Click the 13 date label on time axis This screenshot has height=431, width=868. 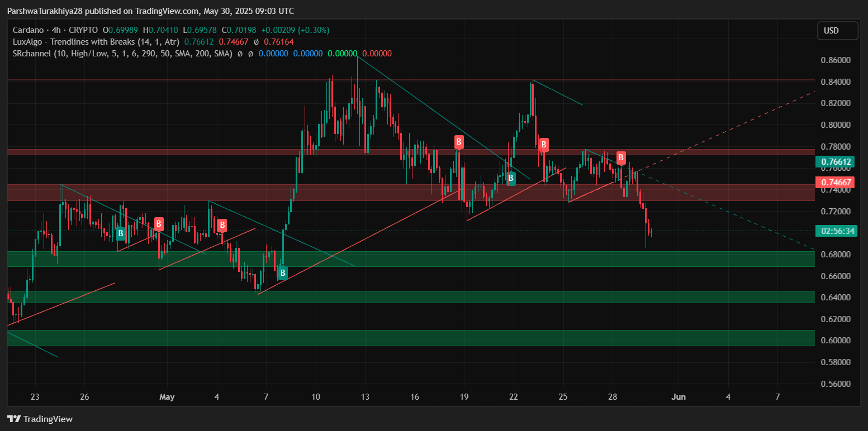coord(365,397)
